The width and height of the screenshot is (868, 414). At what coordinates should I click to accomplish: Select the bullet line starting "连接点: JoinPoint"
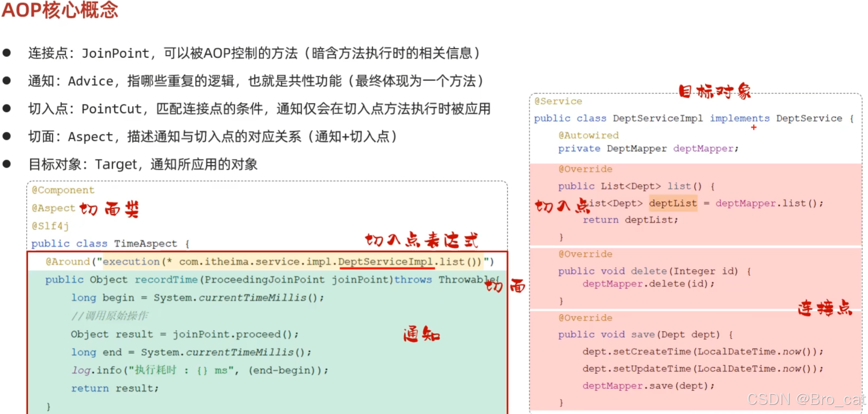pos(254,53)
